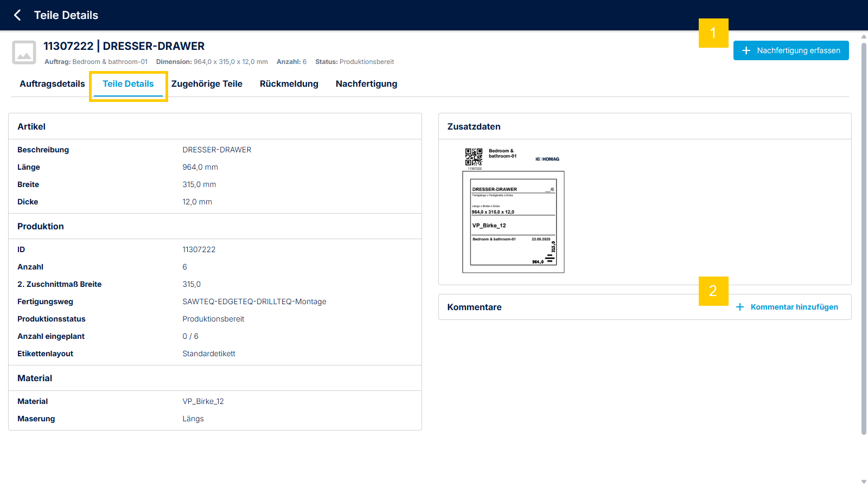This screenshot has height=488, width=868.
Task: Click the Material value VP_Birke_12
Action: 203,401
